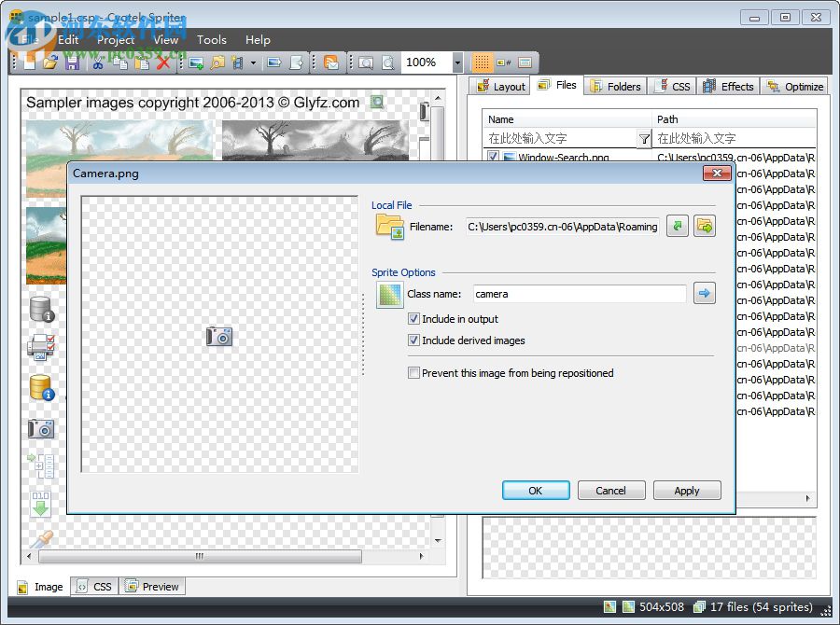Select the bottom CSS view tab

click(x=95, y=587)
